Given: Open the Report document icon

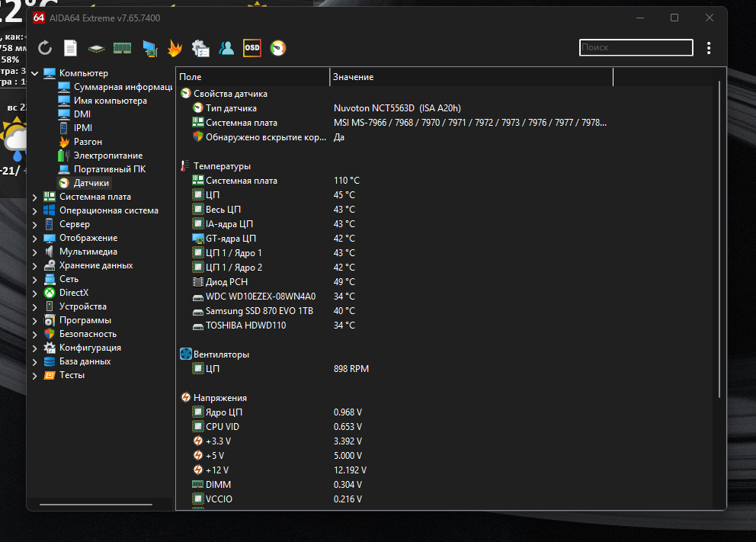Looking at the screenshot, I should (70, 48).
